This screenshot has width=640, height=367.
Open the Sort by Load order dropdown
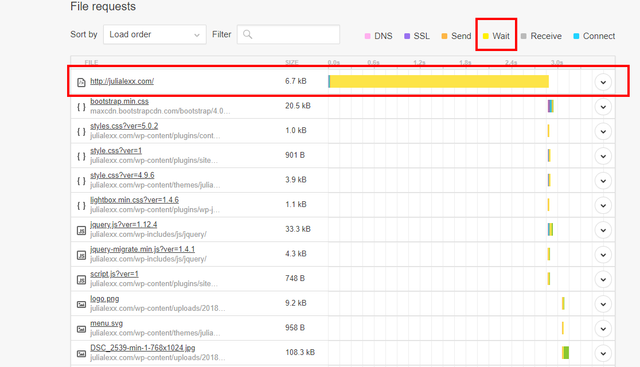coord(155,35)
